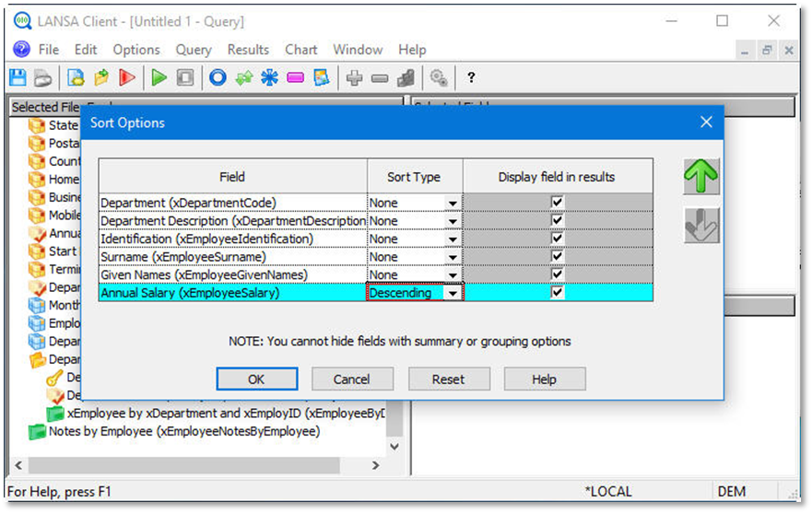
Task: Select the Surname (xEmployeeSurname) field row
Action: [x=232, y=257]
